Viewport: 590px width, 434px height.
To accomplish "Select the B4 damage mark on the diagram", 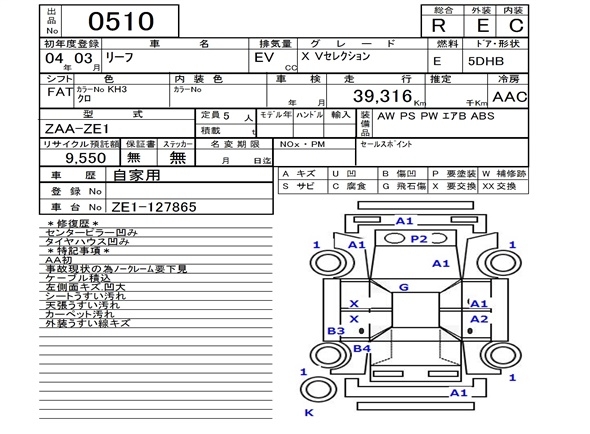I will tap(362, 349).
